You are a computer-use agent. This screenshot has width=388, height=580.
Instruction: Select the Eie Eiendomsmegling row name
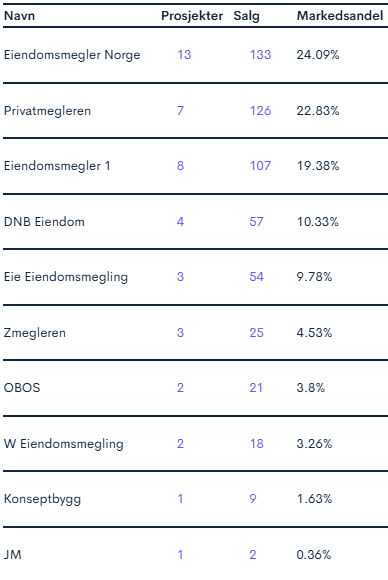[66, 277]
